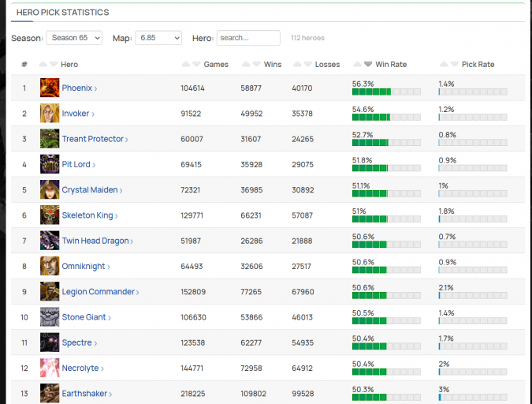Sort Losses column descending arrow
The height and width of the screenshot is (404, 532).
pos(308,64)
